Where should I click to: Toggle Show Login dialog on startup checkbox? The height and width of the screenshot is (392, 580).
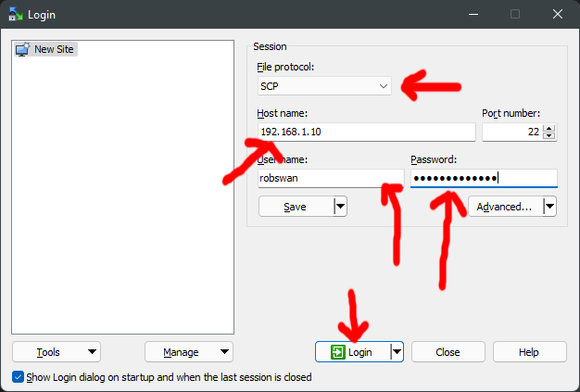tap(19, 377)
